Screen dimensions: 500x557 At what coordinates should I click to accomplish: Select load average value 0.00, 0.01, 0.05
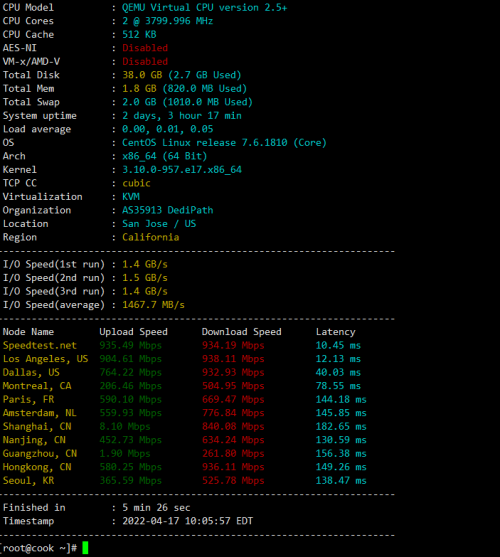click(167, 129)
